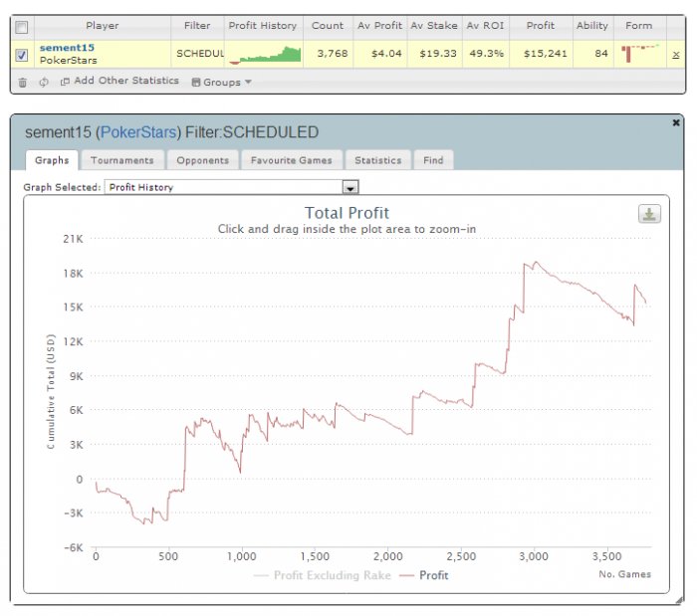Open the Opponents tab

(x=203, y=160)
